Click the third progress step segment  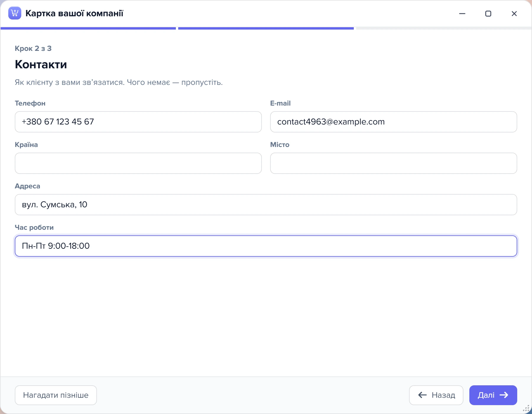[x=444, y=28]
